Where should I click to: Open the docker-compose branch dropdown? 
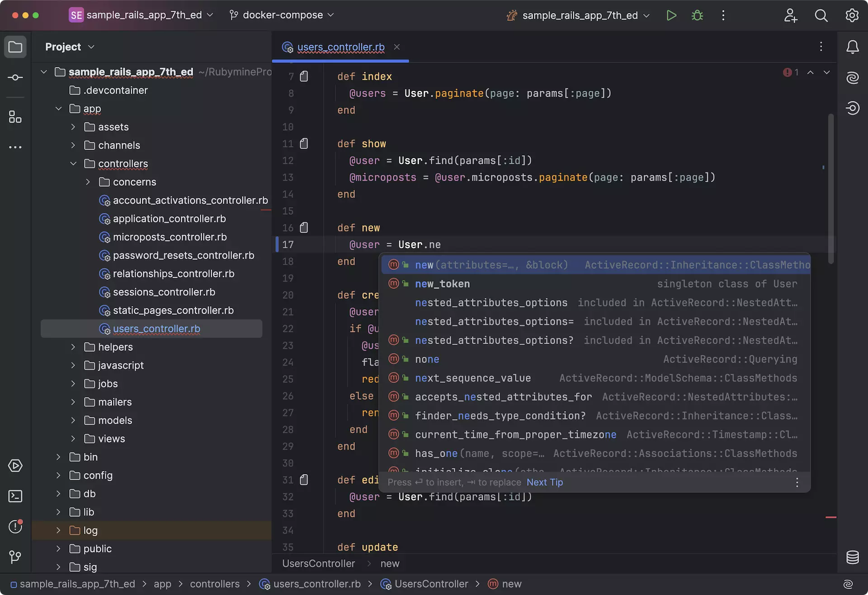tap(282, 15)
